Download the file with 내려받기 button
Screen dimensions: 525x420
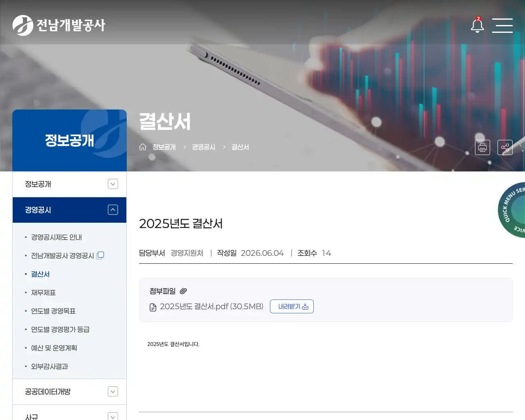[292, 306]
